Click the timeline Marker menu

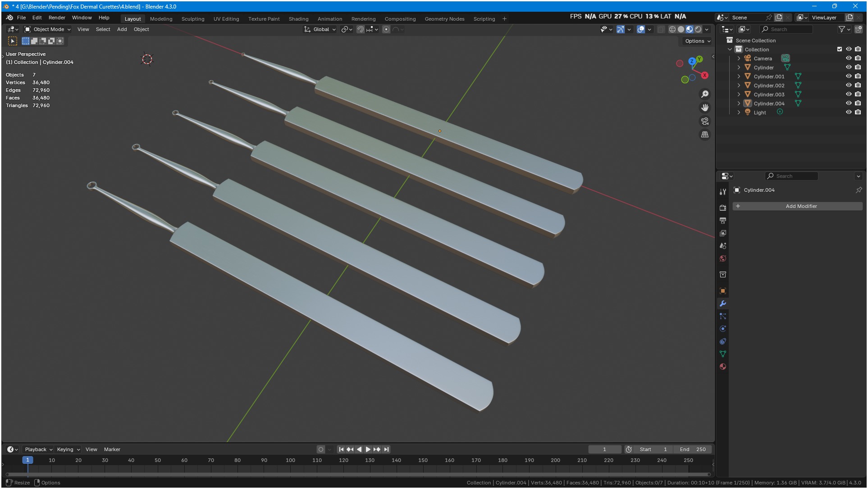pyautogui.click(x=112, y=449)
